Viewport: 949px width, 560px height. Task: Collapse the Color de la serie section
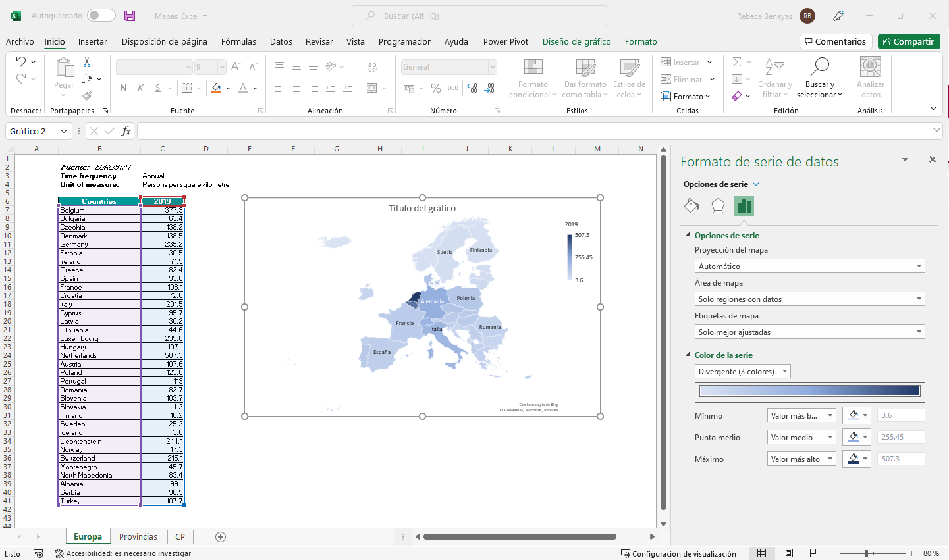click(688, 355)
